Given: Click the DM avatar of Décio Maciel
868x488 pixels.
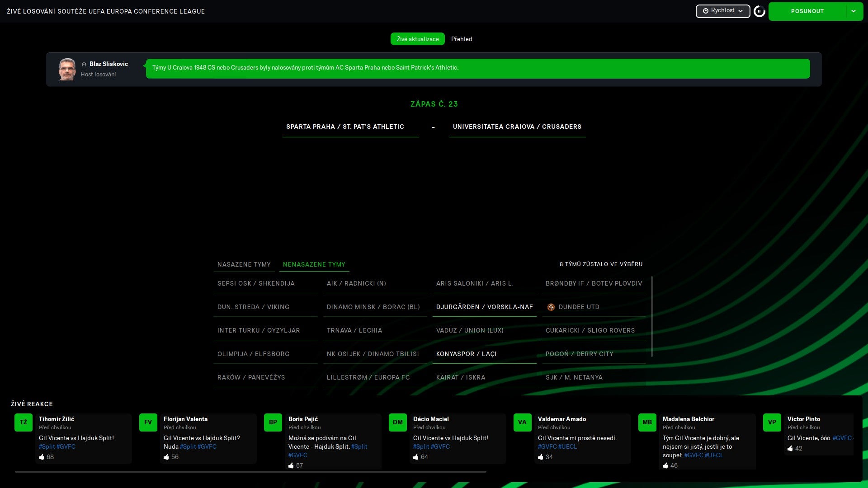Looking at the screenshot, I should 398,422.
